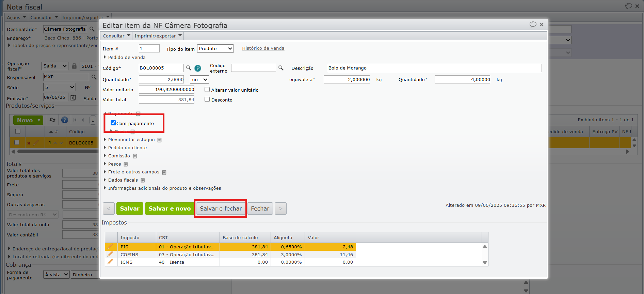Screen dimensions: 644x294
Task: Click the green Salvar button
Action: tap(130, 208)
